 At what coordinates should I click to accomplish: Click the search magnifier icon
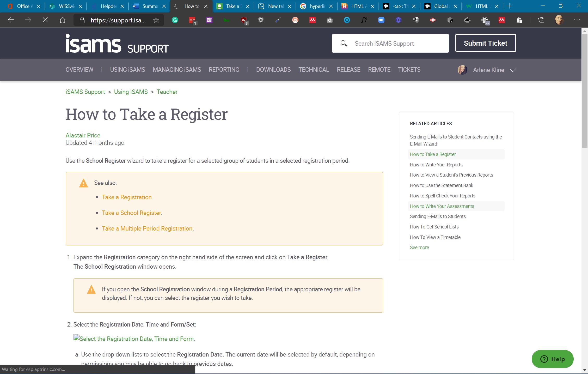344,43
